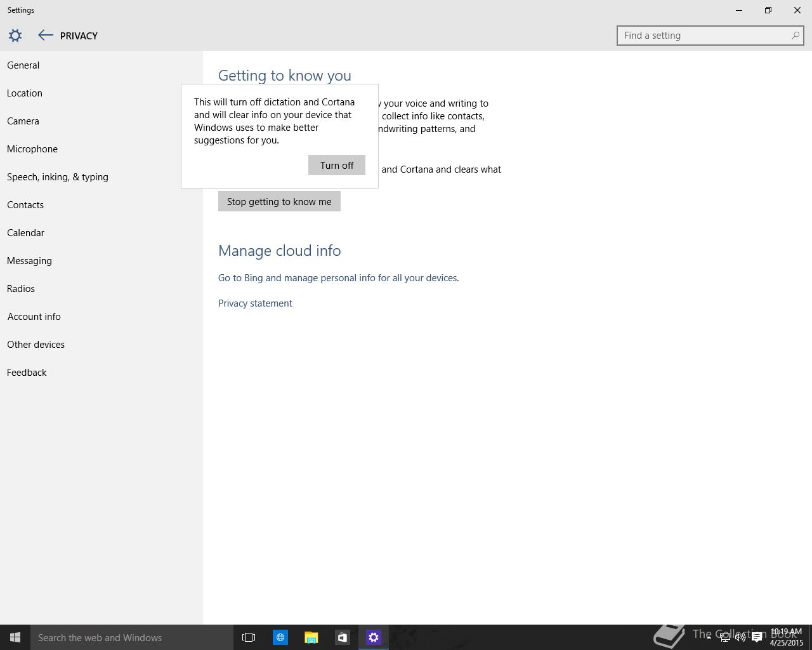The width and height of the screenshot is (812, 650).
Task: Open File Explorer from the taskbar
Action: point(311,637)
